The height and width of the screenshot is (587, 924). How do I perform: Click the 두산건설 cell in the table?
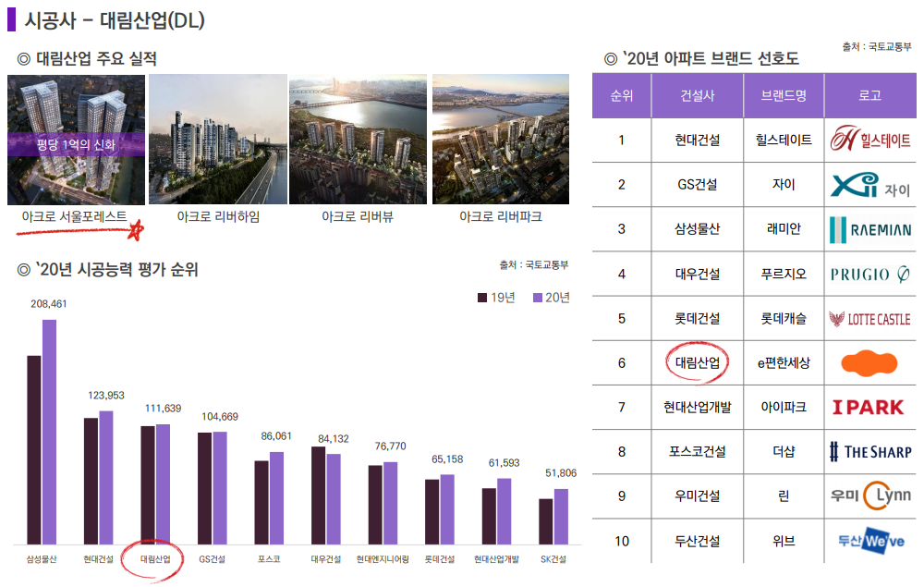pyautogui.click(x=697, y=541)
